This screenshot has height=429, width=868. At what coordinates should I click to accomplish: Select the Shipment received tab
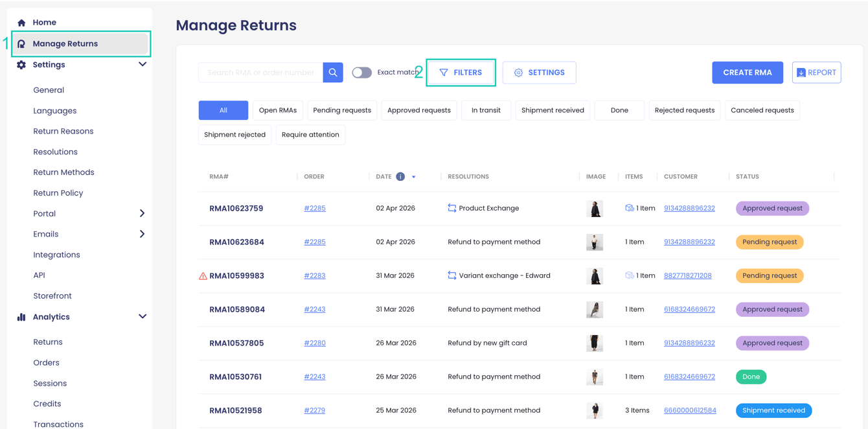point(553,110)
